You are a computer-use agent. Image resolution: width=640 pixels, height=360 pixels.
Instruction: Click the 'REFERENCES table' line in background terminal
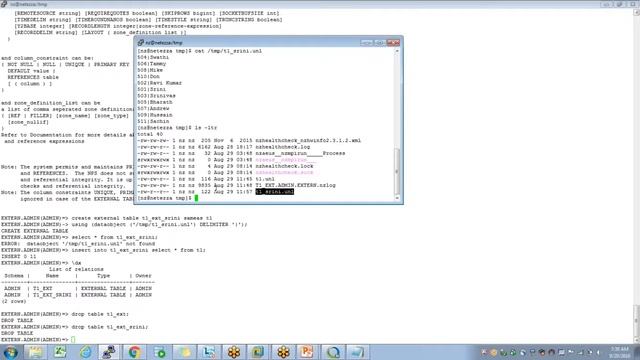click(33, 77)
